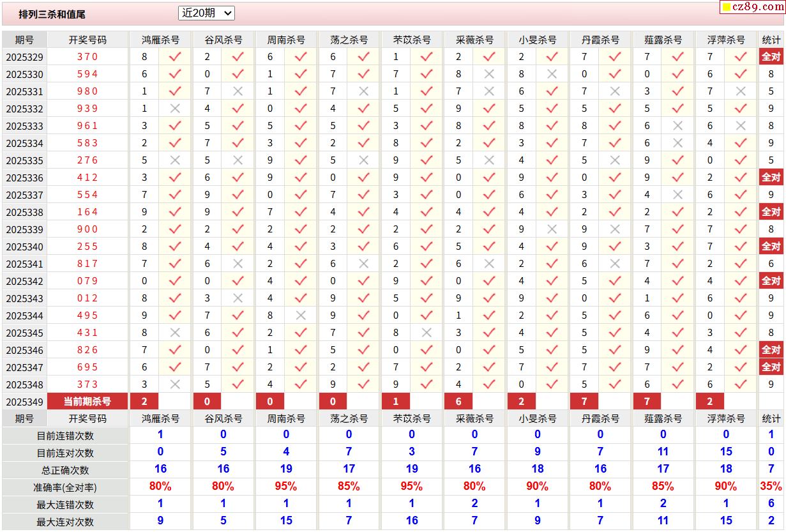The height and width of the screenshot is (532, 786).
Task: Select the top 鸿雁杀号 column header
Action: tap(160, 40)
